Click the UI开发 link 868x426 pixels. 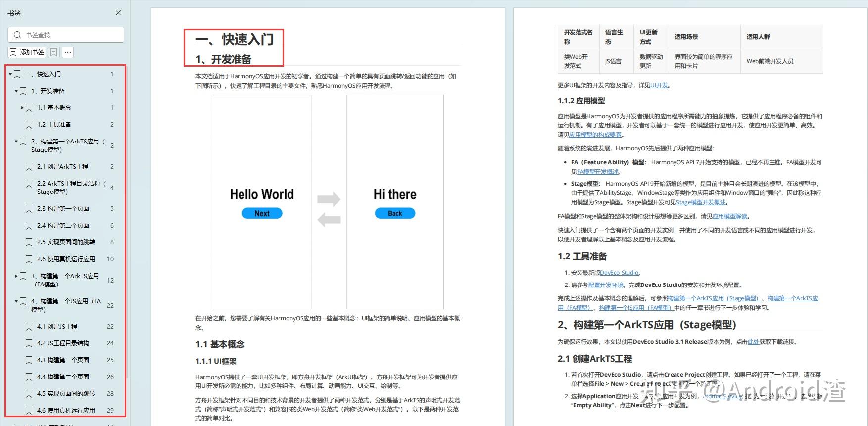pos(659,85)
